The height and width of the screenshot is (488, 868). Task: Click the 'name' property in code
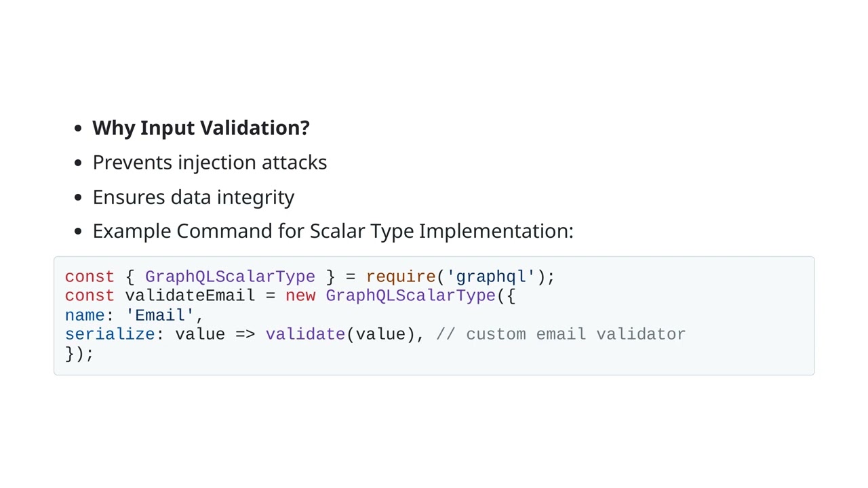coord(85,315)
